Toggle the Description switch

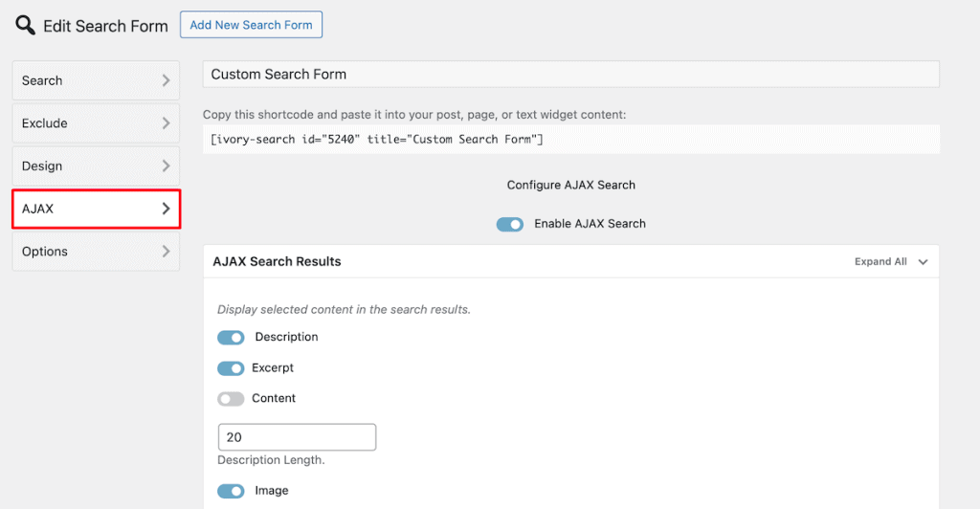point(231,337)
